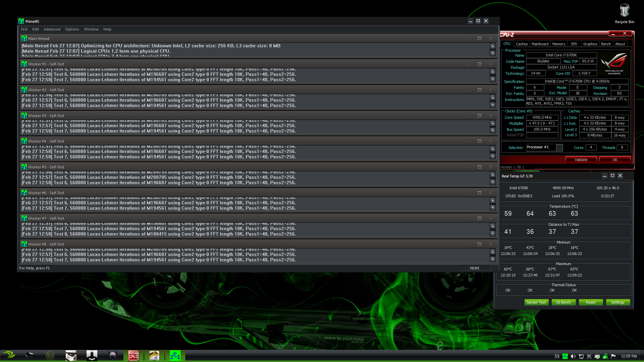
Task: Open the graphics card taskbar icon
Action: pos(30,356)
